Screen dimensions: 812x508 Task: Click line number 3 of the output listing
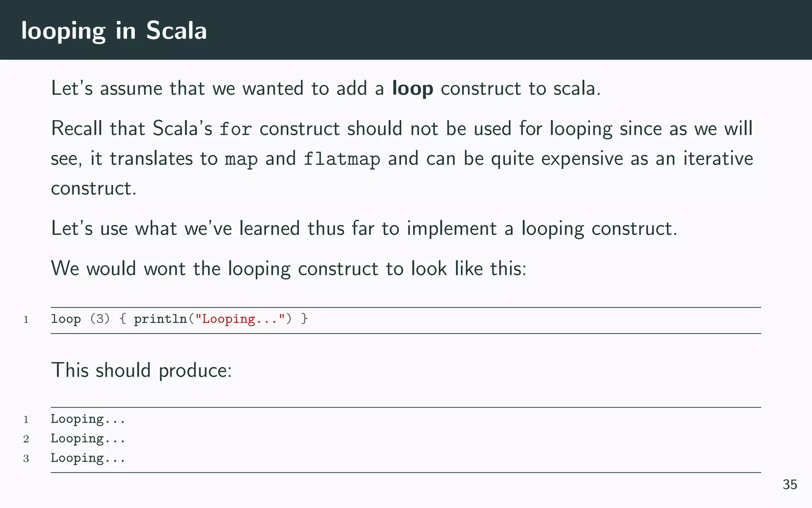(26, 459)
